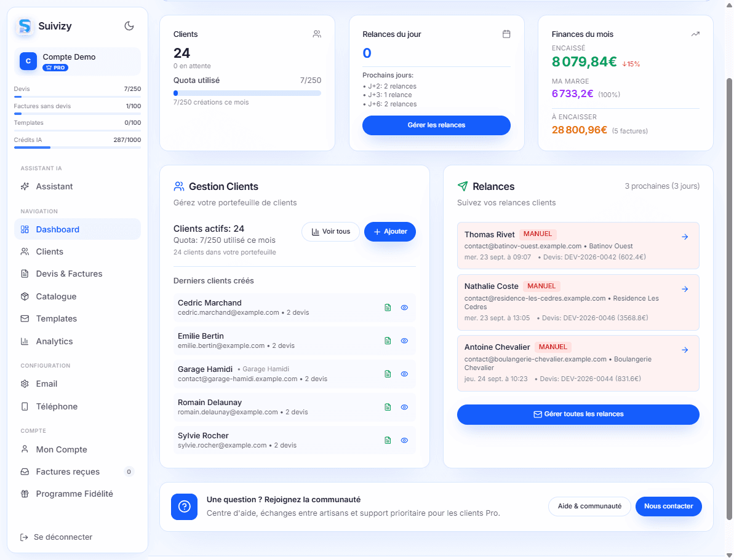Open Thomas Rivet relance arrow
Image resolution: width=734 pixels, height=560 pixels.
(x=685, y=237)
